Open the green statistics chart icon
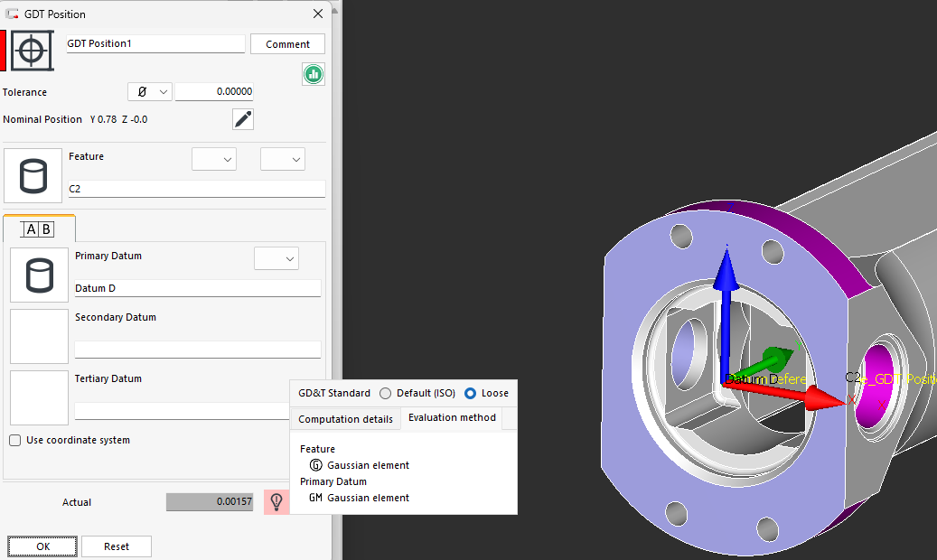 [x=314, y=75]
